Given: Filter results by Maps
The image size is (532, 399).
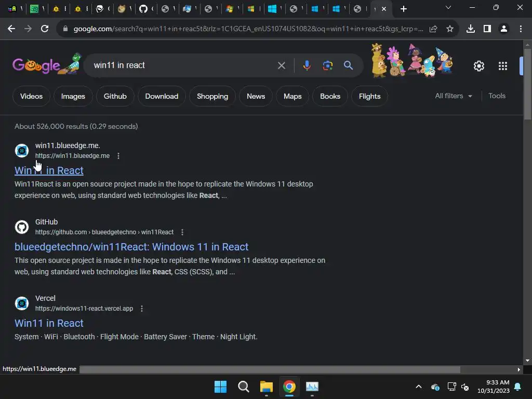Looking at the screenshot, I should click(292, 96).
